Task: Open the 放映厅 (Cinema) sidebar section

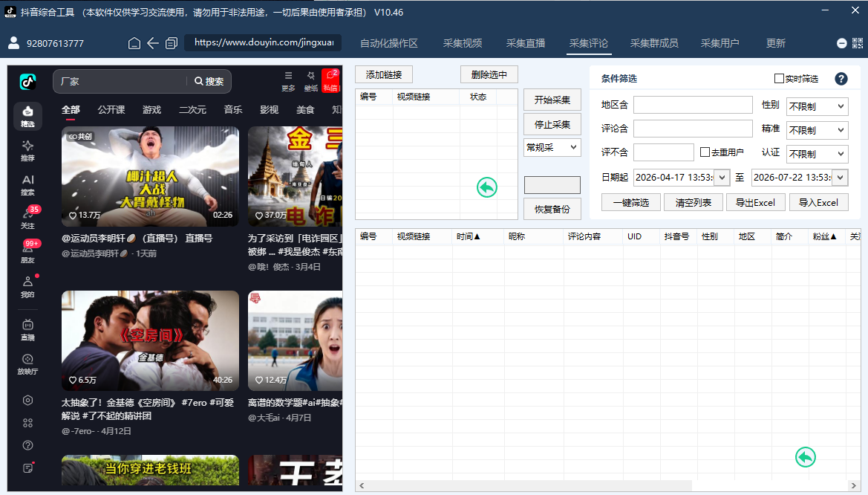Action: (x=27, y=364)
